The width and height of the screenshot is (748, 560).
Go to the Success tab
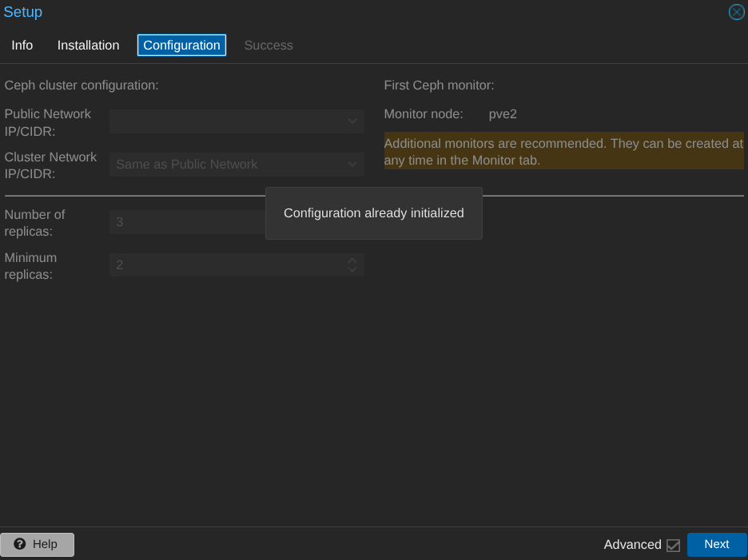pos(268,46)
